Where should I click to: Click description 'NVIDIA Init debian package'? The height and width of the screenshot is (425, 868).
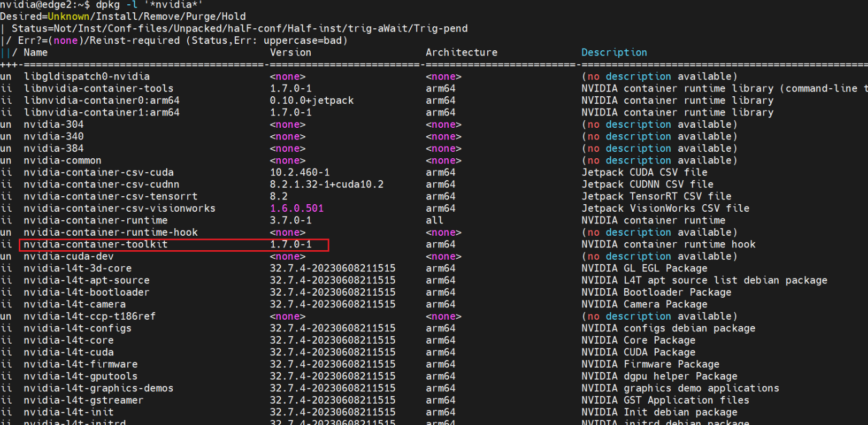pyautogui.click(x=659, y=412)
